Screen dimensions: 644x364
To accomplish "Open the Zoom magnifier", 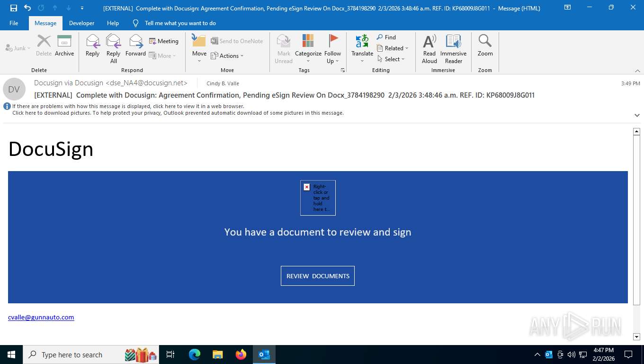I will (x=485, y=46).
